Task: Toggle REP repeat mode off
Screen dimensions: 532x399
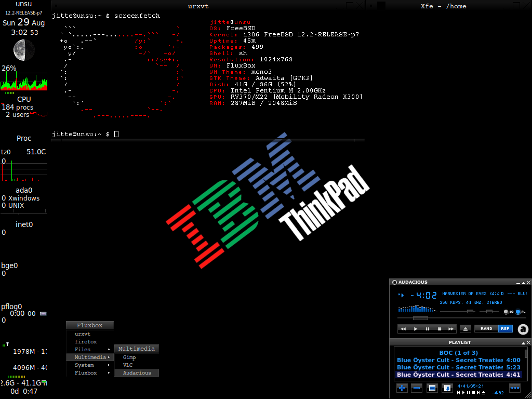Action: [505, 329]
